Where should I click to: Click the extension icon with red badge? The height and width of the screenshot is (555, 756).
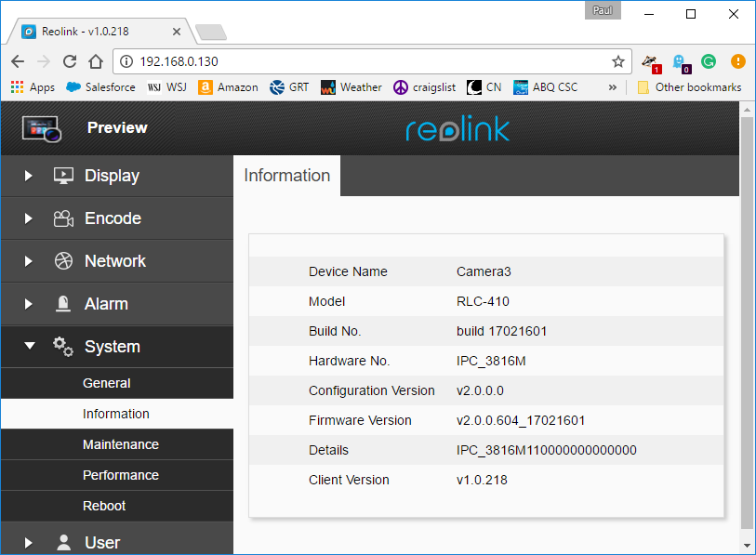pos(651,63)
